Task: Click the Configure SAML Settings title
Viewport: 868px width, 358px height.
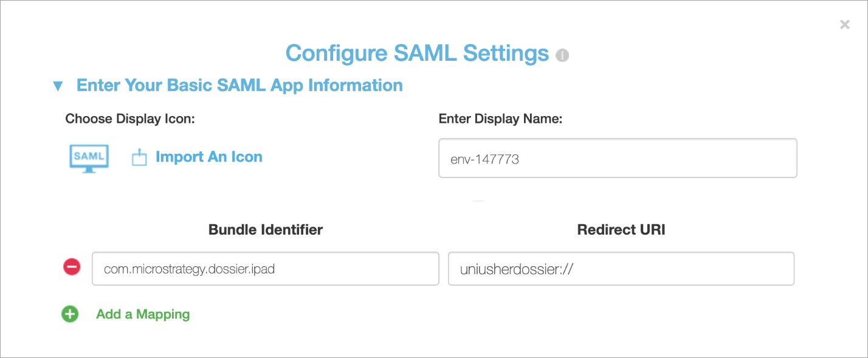Action: coord(417,53)
